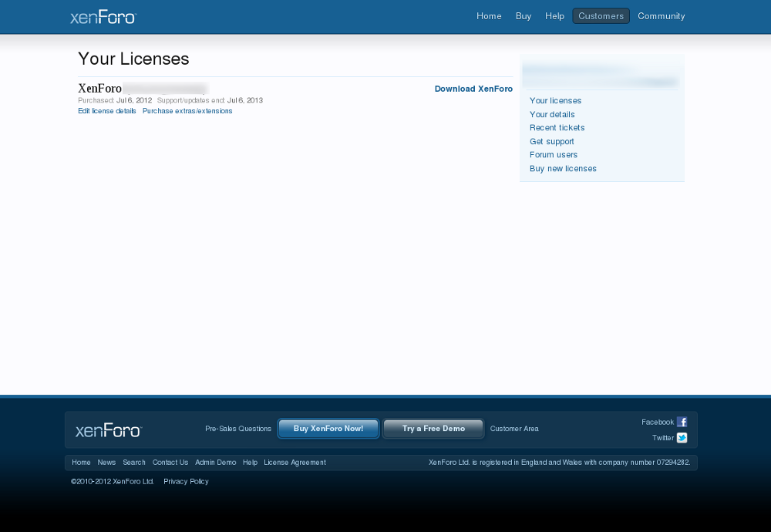
Task: Open Search in the footer menu
Action: pos(133,463)
